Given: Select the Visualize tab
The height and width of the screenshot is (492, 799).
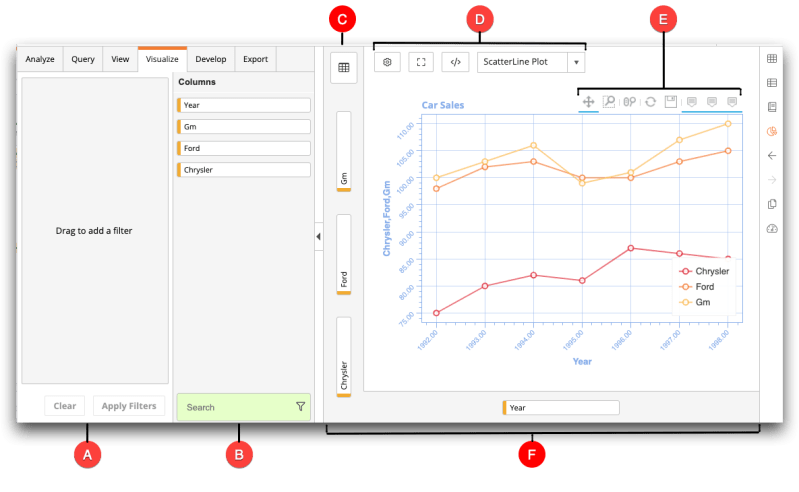Looking at the screenshot, I should click(x=162, y=59).
